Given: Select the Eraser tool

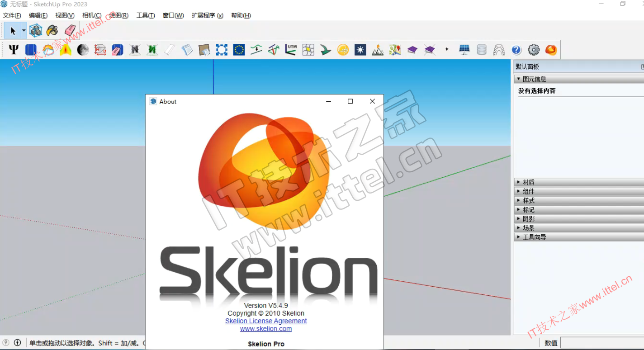Looking at the screenshot, I should 70,31.
